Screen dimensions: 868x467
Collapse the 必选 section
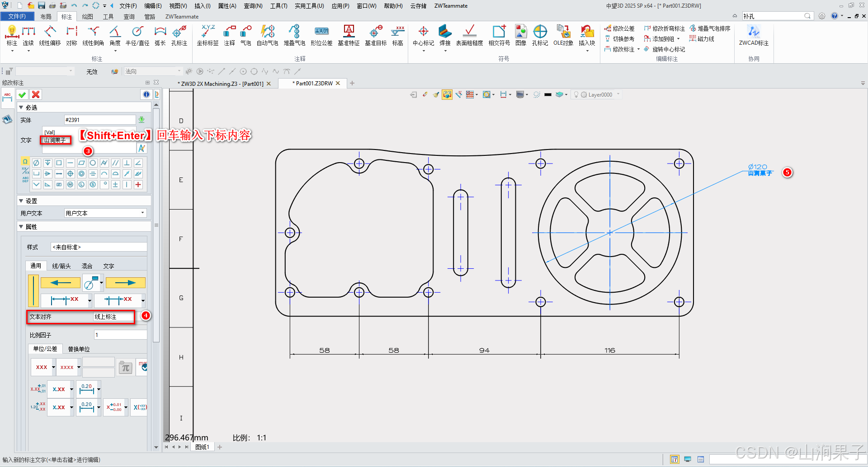click(21, 107)
